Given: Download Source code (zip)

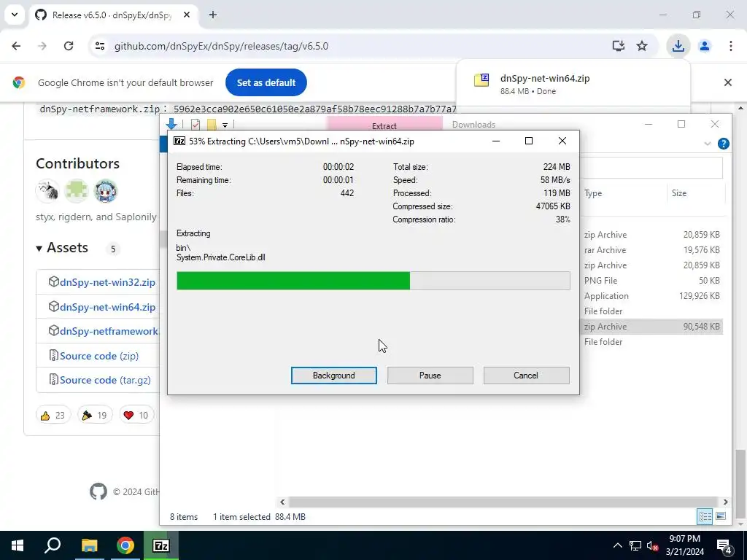Looking at the screenshot, I should tap(99, 356).
